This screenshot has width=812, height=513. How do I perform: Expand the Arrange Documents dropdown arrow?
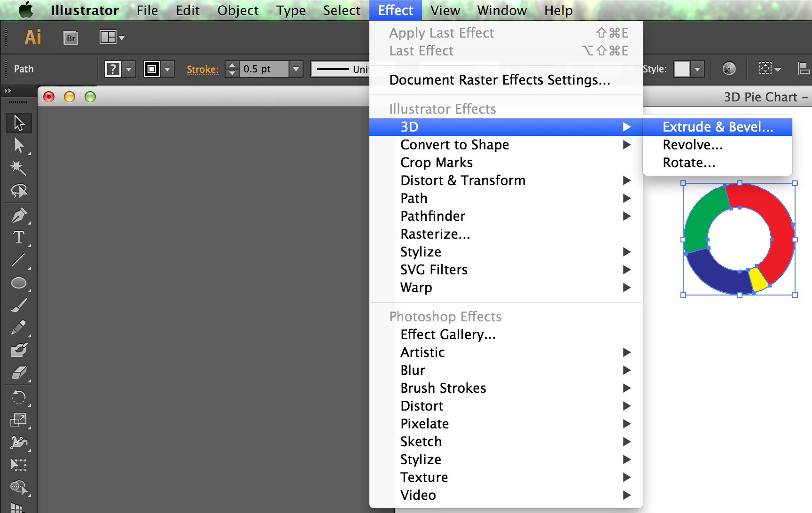click(x=122, y=38)
